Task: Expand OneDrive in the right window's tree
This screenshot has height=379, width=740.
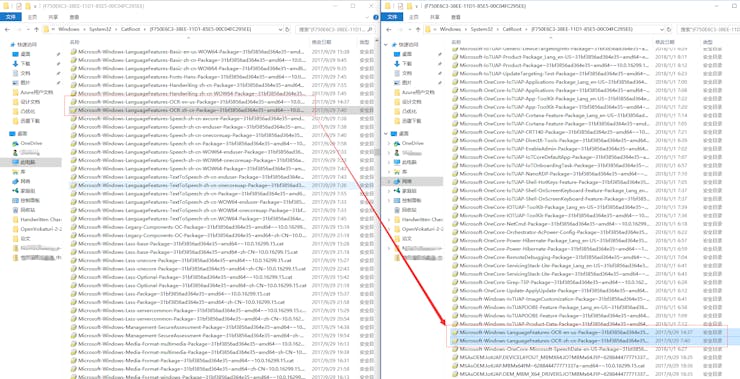Action: coord(389,143)
